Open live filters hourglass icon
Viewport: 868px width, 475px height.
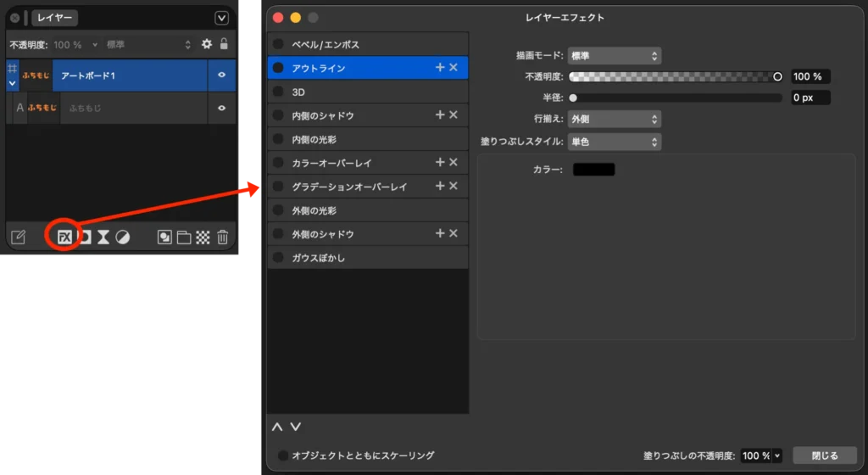click(103, 237)
